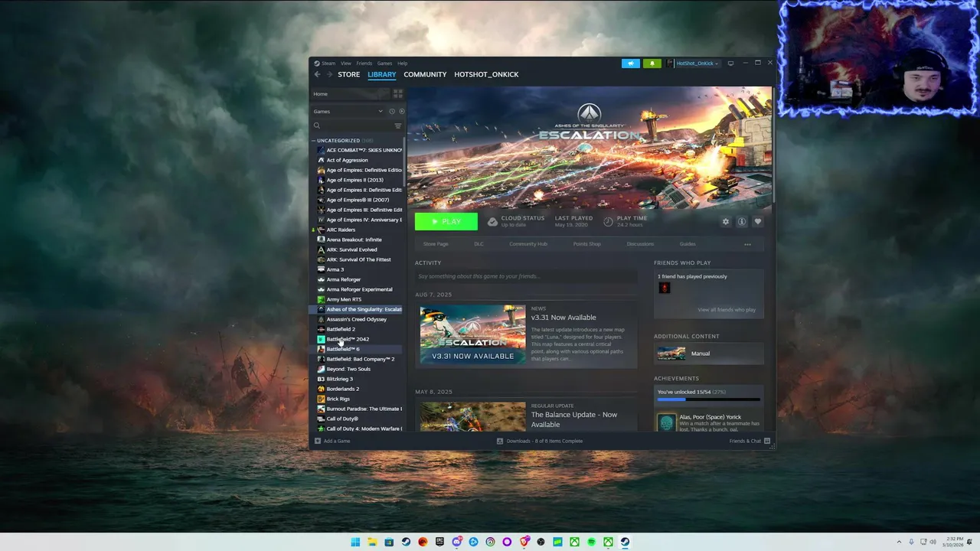
Task: Select Borderlands 2 in the games list
Action: point(357,389)
